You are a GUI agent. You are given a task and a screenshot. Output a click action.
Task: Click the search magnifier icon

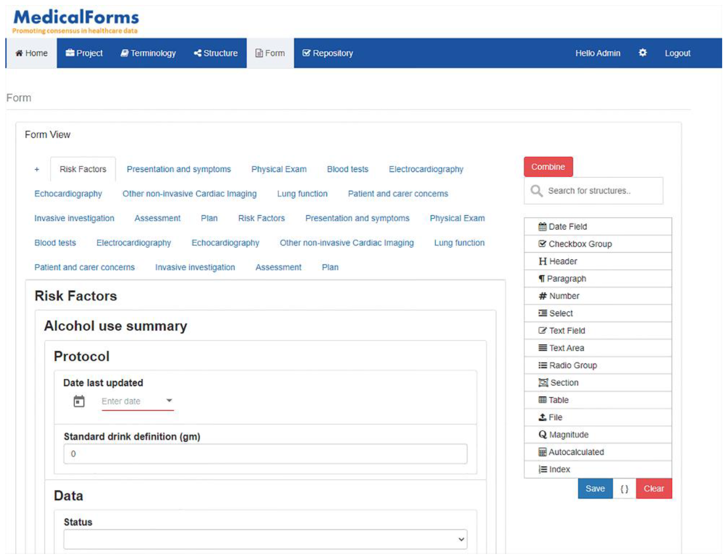(536, 191)
